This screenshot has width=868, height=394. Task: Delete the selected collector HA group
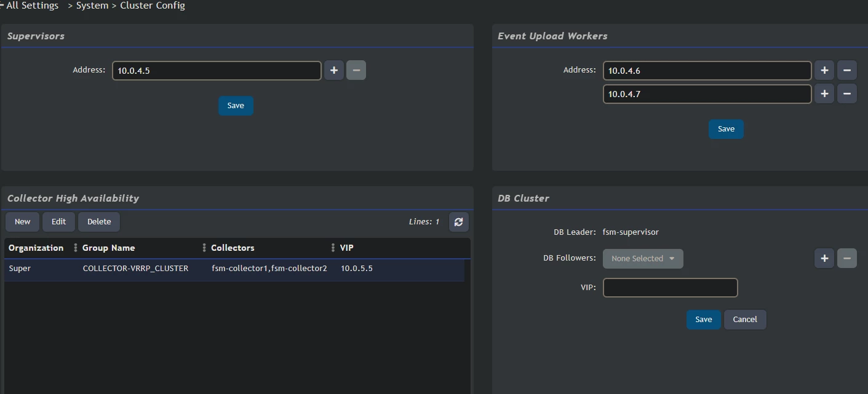tap(99, 222)
